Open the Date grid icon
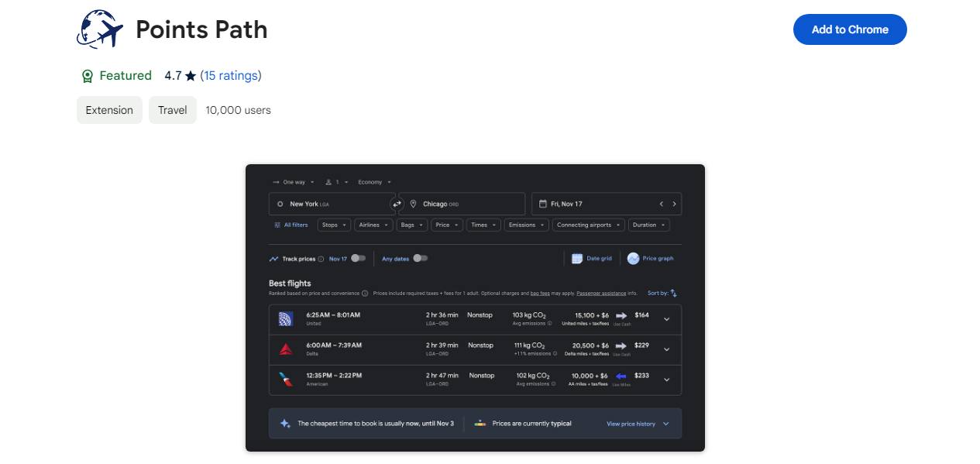Image resolution: width=980 pixels, height=464 pixels. point(577,259)
